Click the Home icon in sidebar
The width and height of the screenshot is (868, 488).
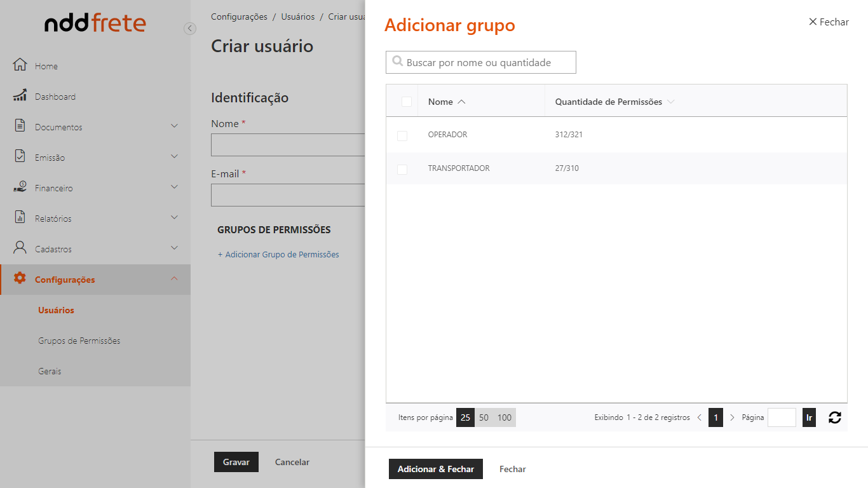point(20,65)
